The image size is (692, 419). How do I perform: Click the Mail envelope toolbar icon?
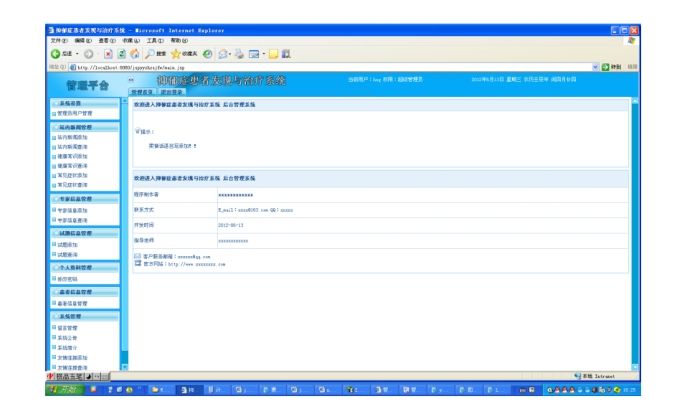click(223, 54)
